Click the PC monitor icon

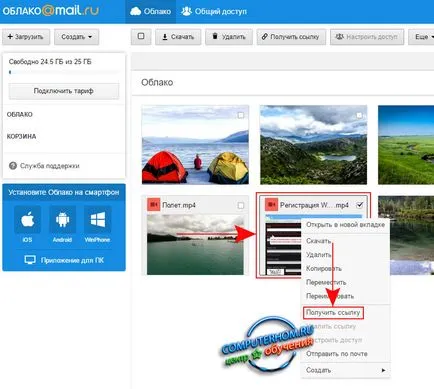[30, 260]
